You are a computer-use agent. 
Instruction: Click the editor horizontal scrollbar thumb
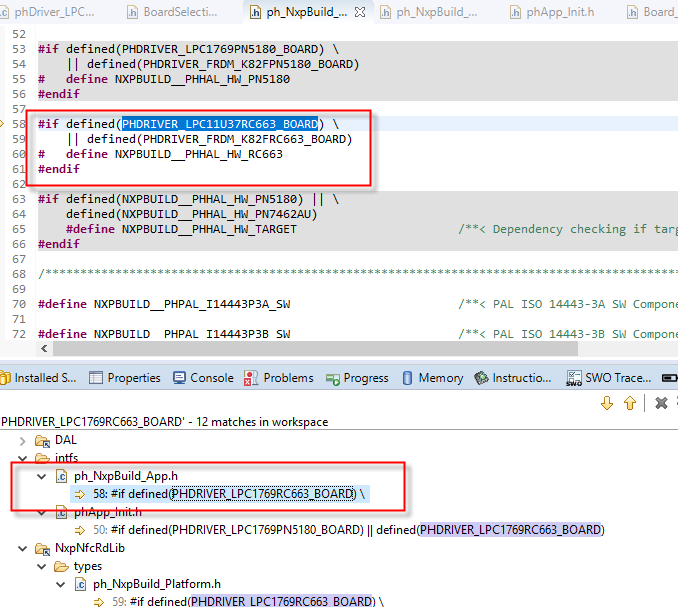315,348
